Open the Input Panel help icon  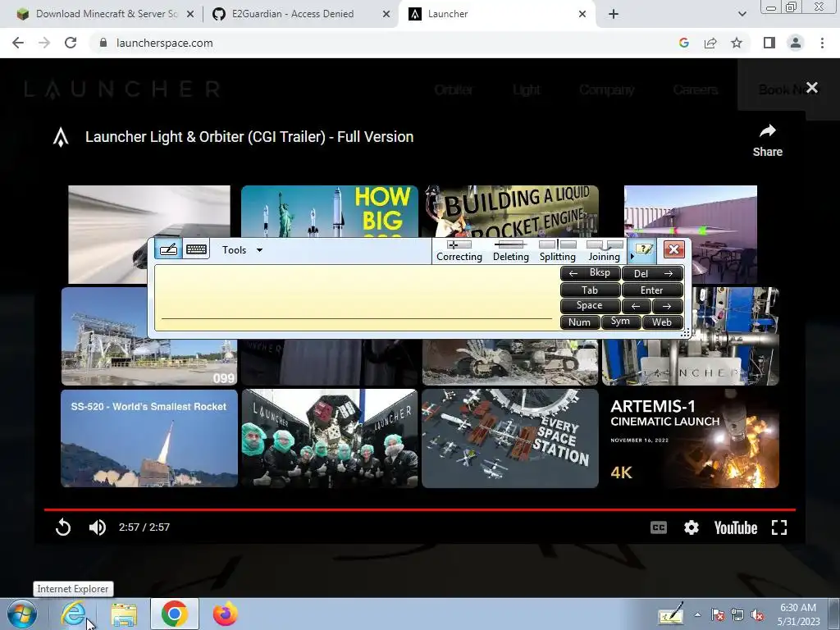point(643,249)
